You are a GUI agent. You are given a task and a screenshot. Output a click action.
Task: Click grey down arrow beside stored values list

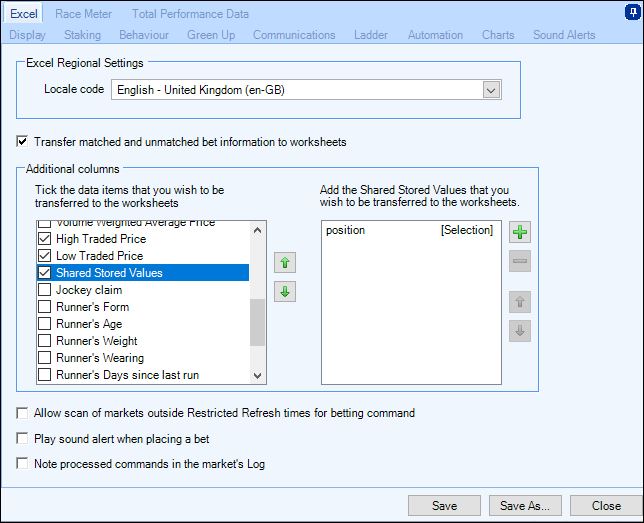[x=520, y=330]
